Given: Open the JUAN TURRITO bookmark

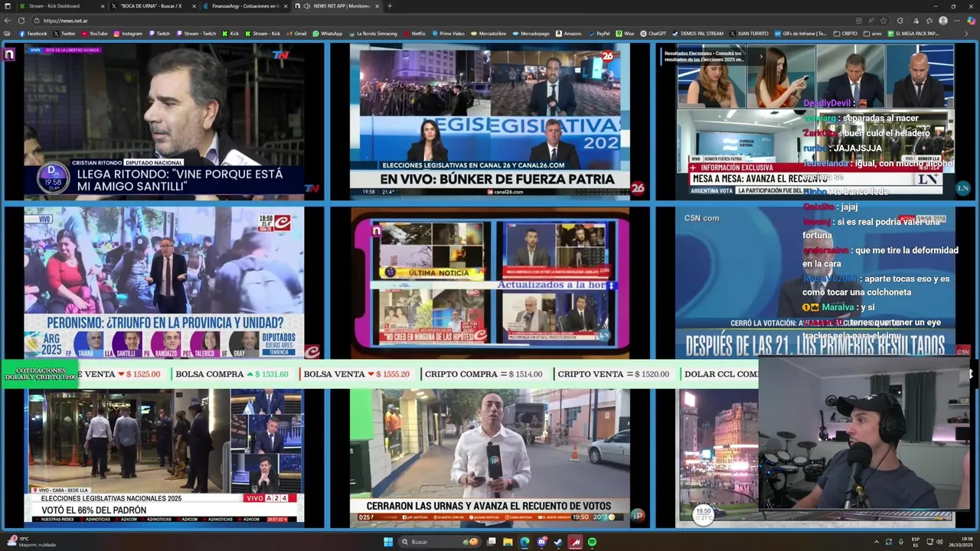Looking at the screenshot, I should 749,34.
